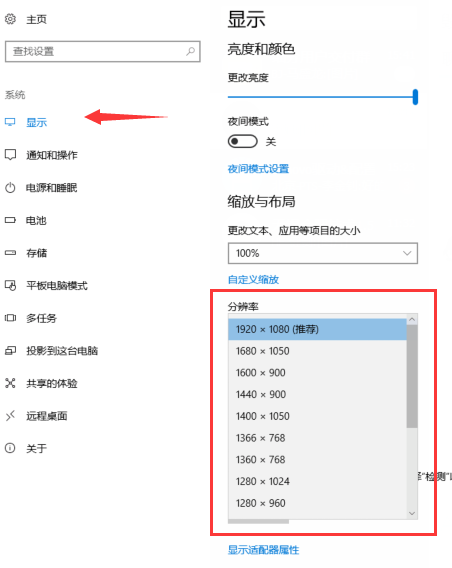Click the Storage drive icon
452x568 pixels.
[10, 252]
